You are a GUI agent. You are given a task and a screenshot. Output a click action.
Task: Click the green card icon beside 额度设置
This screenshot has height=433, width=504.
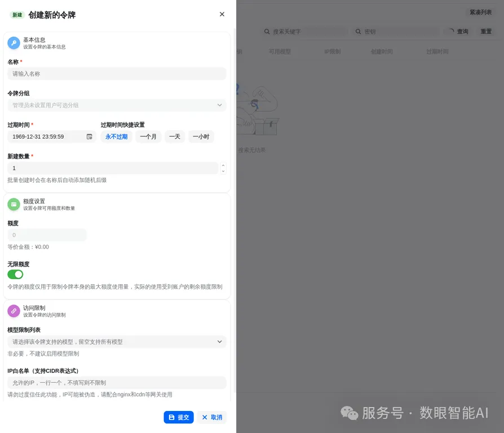(x=14, y=204)
